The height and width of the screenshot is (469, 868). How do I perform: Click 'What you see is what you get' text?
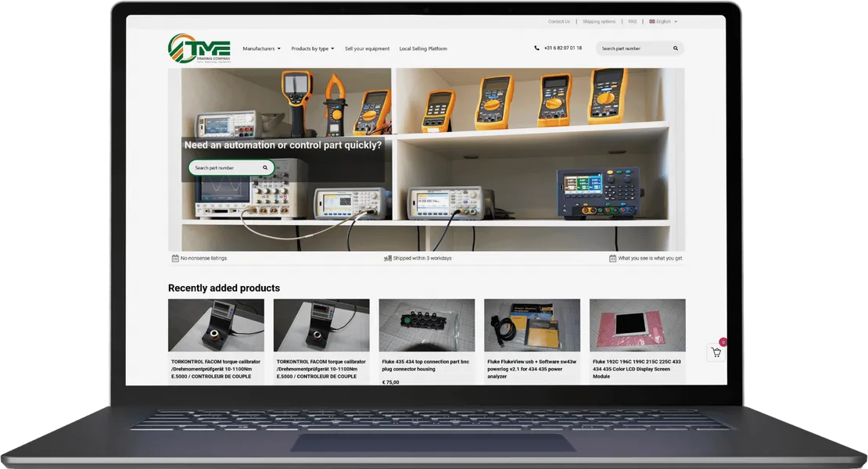tap(650, 258)
